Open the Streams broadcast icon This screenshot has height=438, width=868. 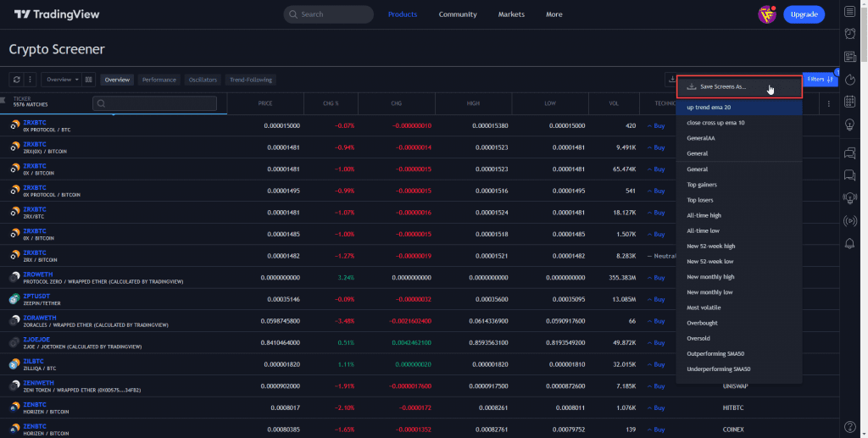coord(849,221)
